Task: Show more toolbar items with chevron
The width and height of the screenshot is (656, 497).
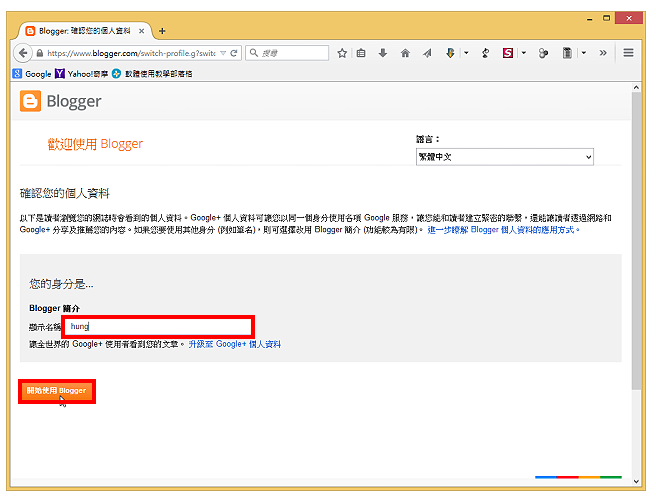Action: pyautogui.click(x=603, y=53)
